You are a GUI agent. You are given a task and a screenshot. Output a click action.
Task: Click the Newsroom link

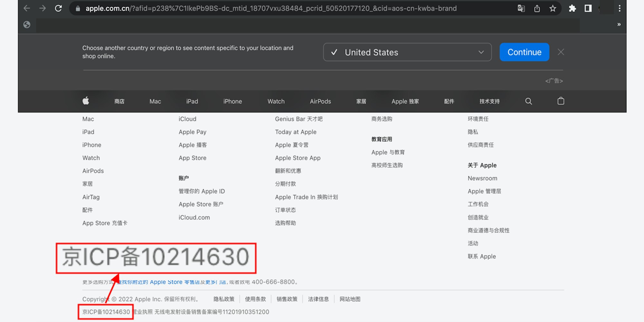[x=482, y=178]
